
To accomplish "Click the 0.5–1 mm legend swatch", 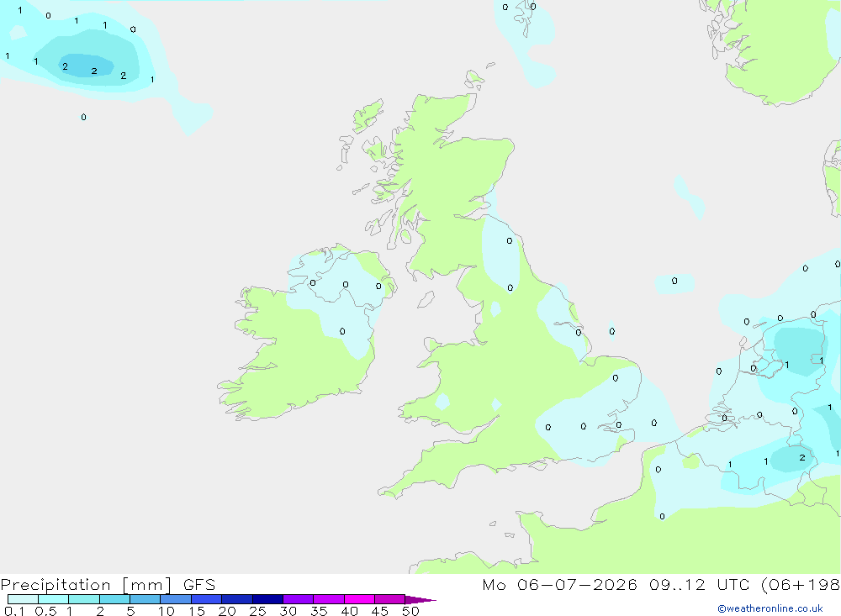I will [54, 599].
